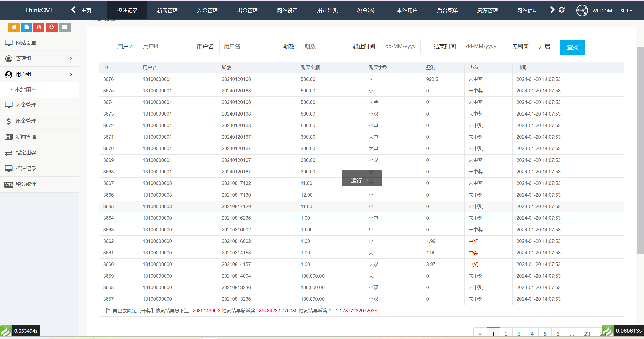
Task: Switch to the 新闻管理 top tab
Action: [x=167, y=10]
